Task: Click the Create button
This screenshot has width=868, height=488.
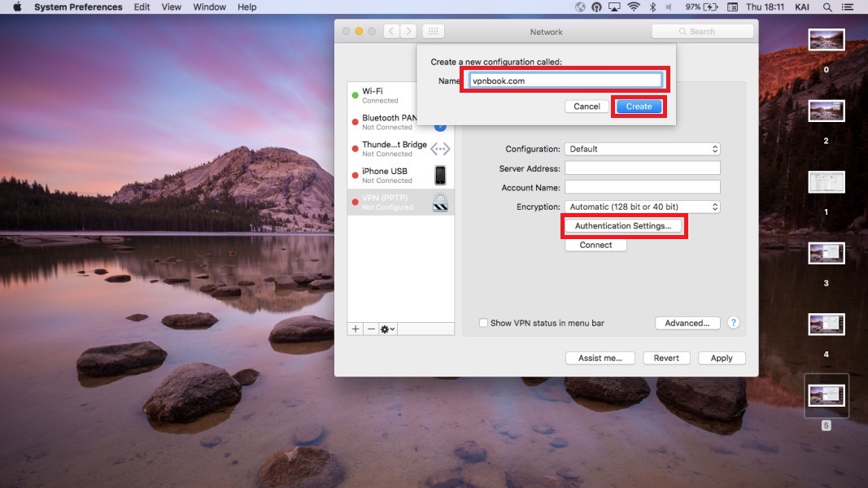Action: point(639,107)
